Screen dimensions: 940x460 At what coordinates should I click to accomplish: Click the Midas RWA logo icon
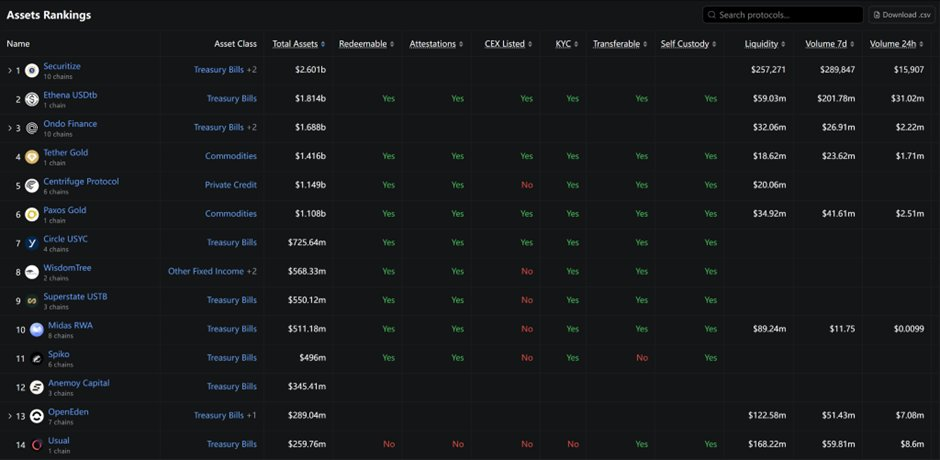tap(37, 330)
